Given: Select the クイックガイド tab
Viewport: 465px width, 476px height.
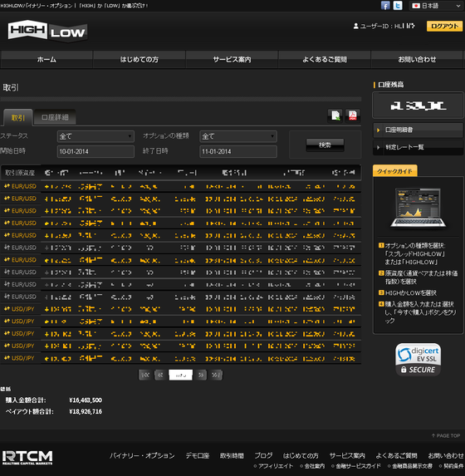Looking at the screenshot, I should coord(395,171).
